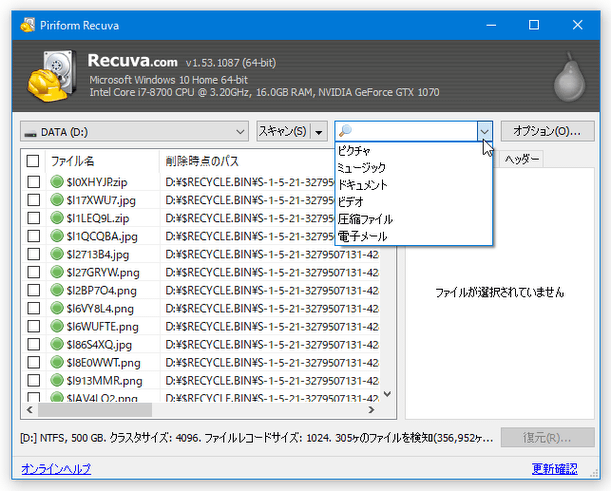
Task: Click the green status dot for $I2713B4.jpg
Action: (x=57, y=254)
